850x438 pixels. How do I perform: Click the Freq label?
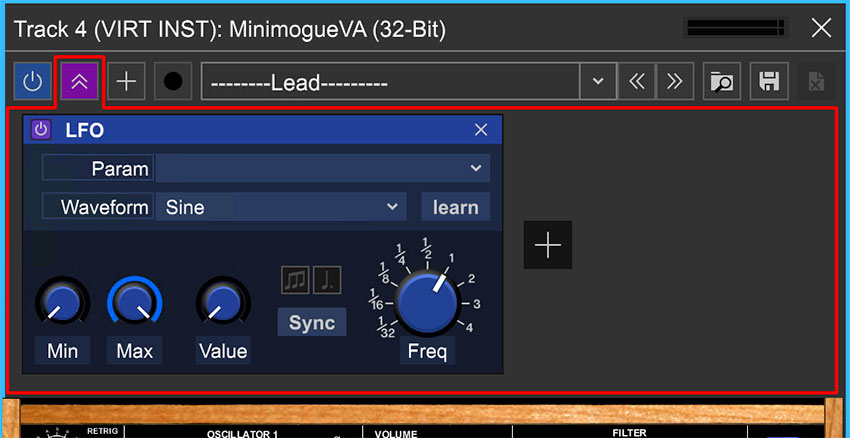pos(427,351)
